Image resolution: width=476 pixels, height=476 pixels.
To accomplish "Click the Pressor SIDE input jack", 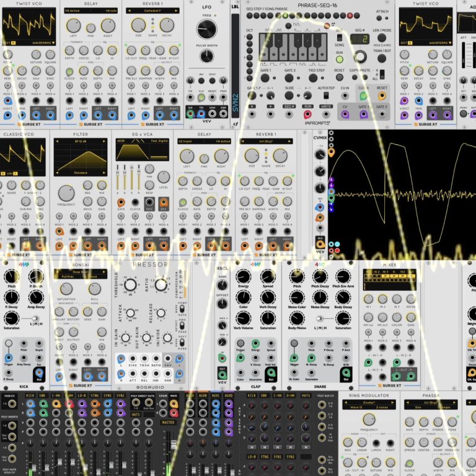I will pos(133,359).
